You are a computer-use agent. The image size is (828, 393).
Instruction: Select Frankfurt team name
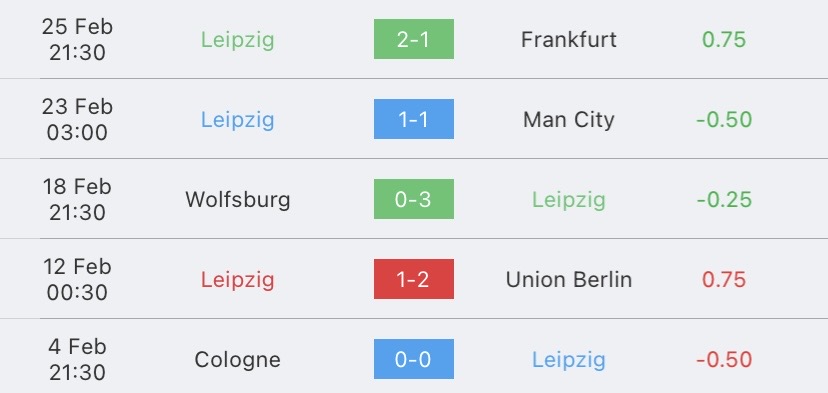click(x=569, y=40)
